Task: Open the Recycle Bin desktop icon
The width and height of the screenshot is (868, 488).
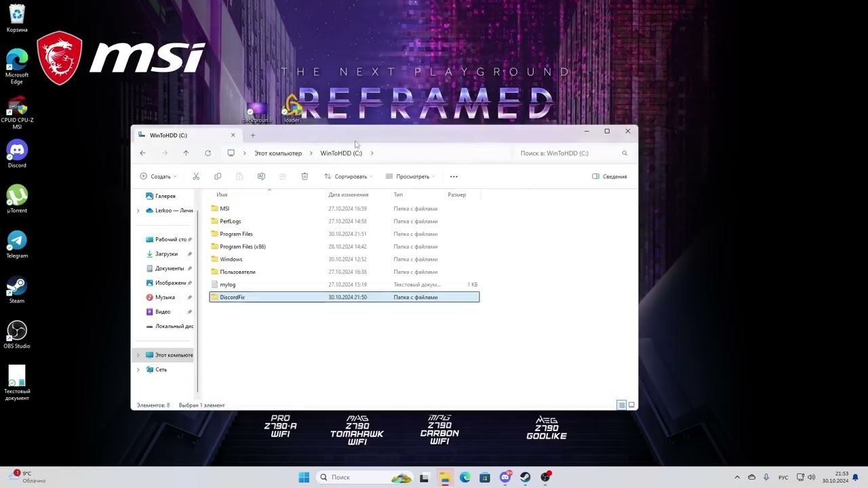Action: [17, 18]
